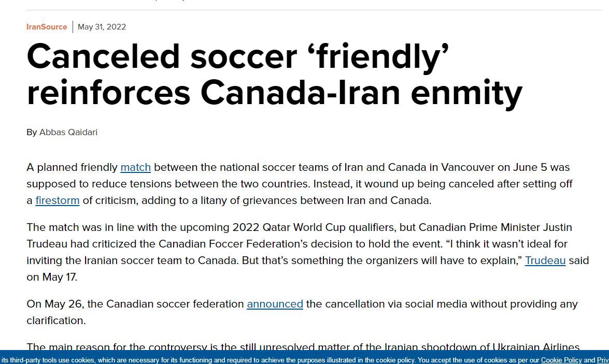This screenshot has height=364, width=609.
Task: Click the partially visible Privacy link in banner
Action: (x=603, y=360)
